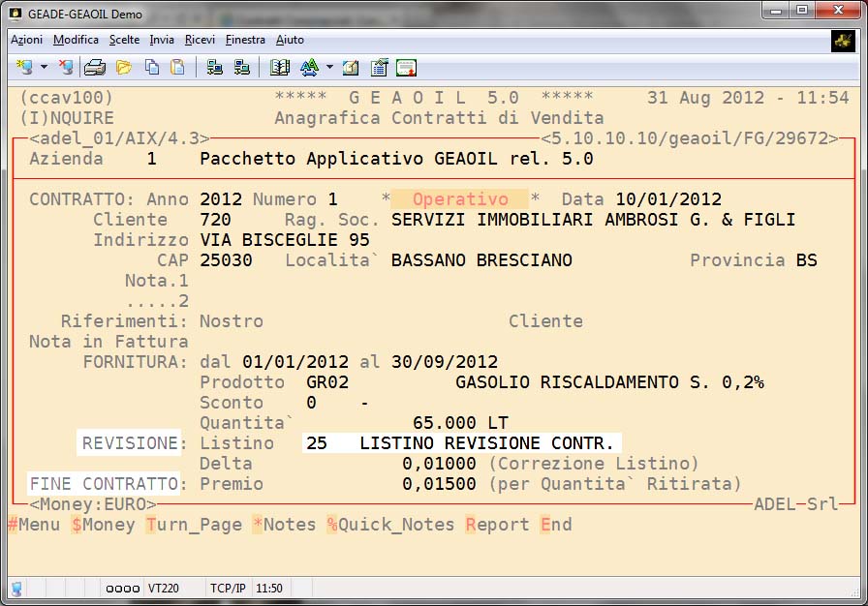Click the highlighted Listino field value
The image size is (868, 606).
pyautogui.click(x=460, y=443)
